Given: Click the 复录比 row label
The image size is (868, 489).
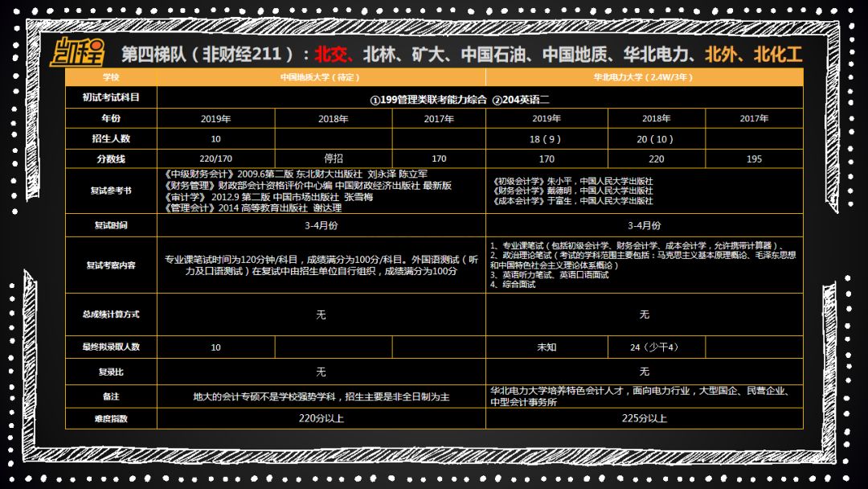Looking at the screenshot, I should pyautogui.click(x=111, y=372).
